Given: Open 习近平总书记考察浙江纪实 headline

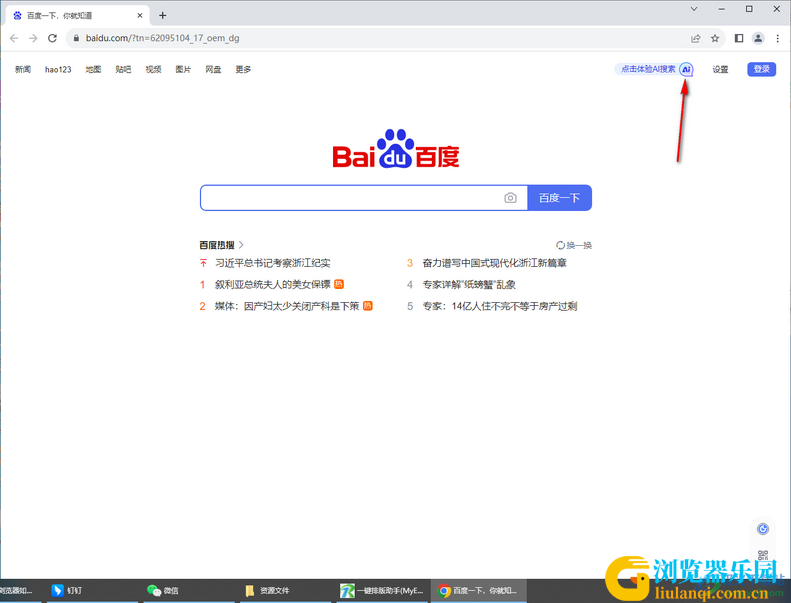Looking at the screenshot, I should tap(273, 263).
